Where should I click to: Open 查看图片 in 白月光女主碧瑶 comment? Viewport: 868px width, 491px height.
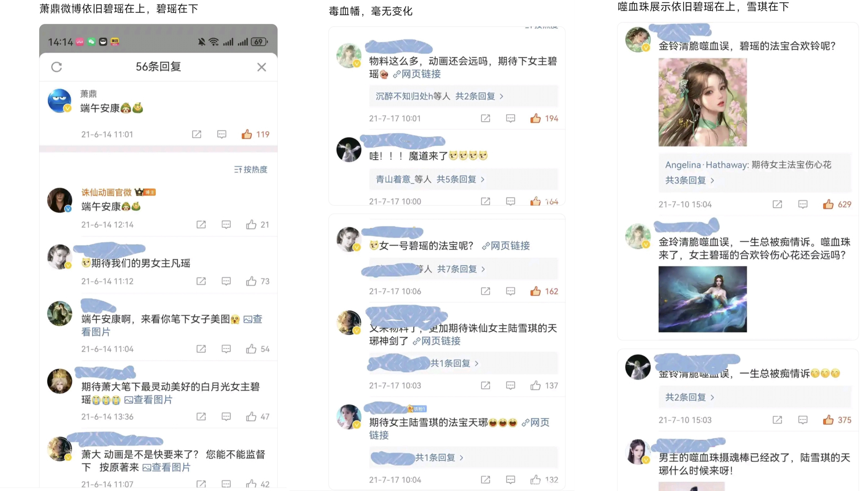[148, 400]
